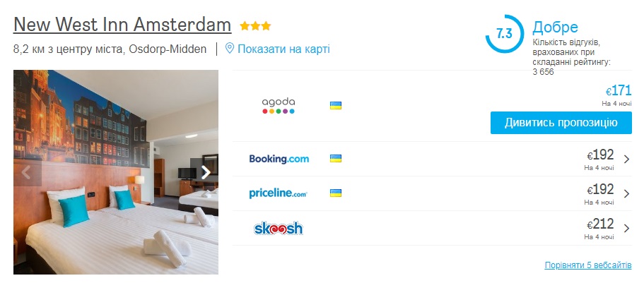This screenshot has height=283, width=644.
Task: Click Ukrainian flag icon beside Booking.com
Action: point(336,159)
